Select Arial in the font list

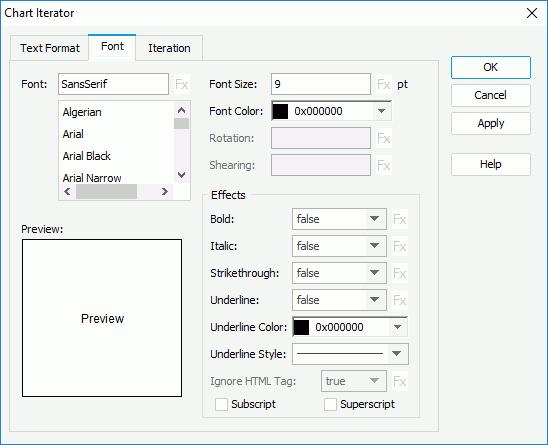pos(116,134)
